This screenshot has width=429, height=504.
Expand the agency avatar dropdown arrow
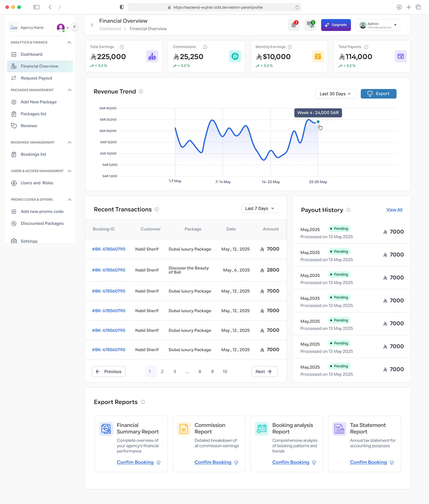68,28
